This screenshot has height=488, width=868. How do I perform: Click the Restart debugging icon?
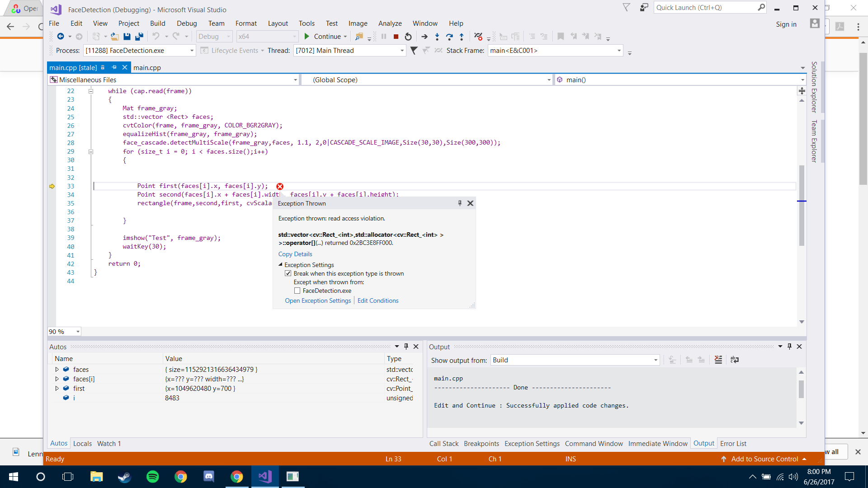(x=408, y=36)
